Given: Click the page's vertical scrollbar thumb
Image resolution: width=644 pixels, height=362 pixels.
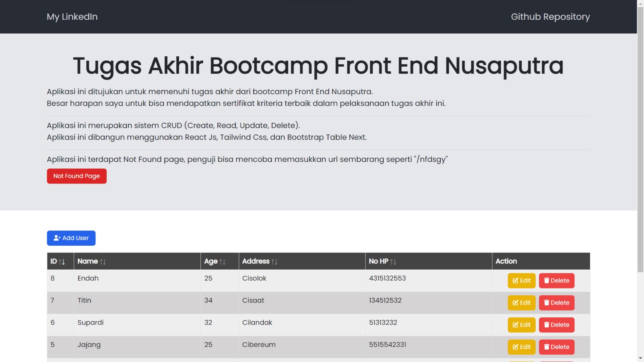Looking at the screenshot, I should coord(640,140).
